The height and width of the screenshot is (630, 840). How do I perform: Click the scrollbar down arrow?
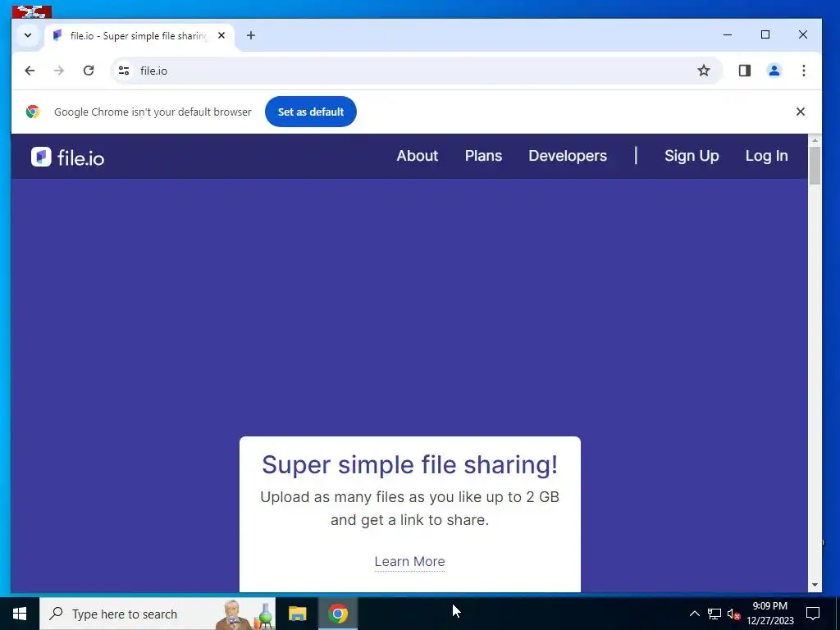click(815, 585)
